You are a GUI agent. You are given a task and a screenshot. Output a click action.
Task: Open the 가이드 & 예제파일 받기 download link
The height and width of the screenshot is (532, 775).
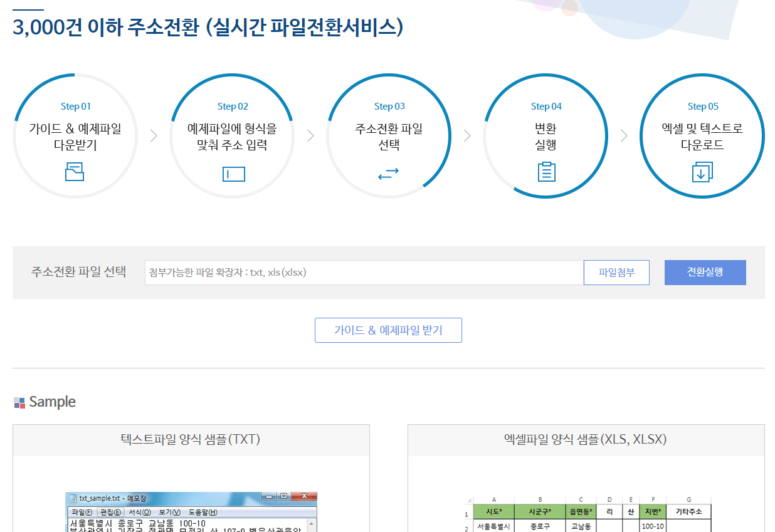pyautogui.click(x=388, y=330)
